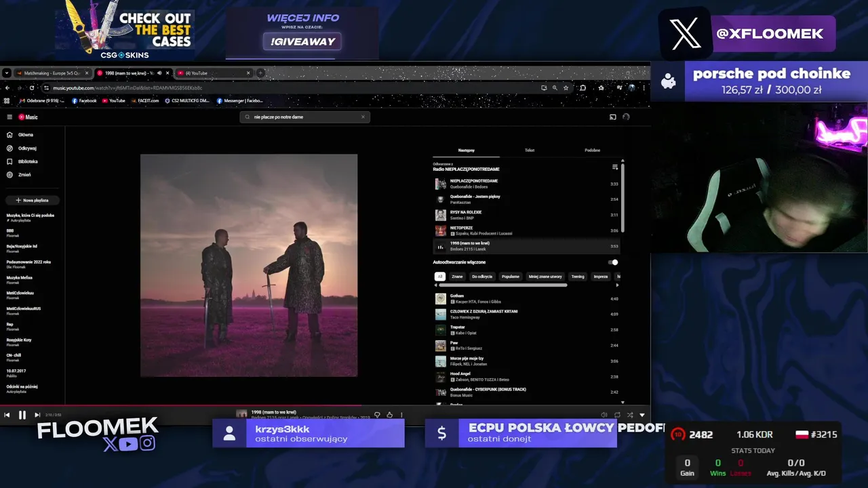Open the YouTube Music hamburger menu
This screenshot has height=488, width=868.
pos(9,117)
